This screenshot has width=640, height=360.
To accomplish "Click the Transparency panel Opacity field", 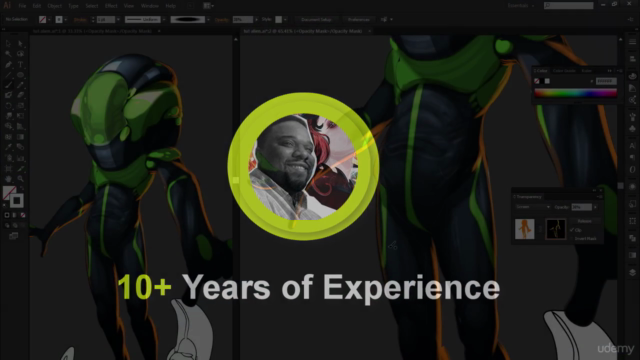I will pyautogui.click(x=581, y=207).
